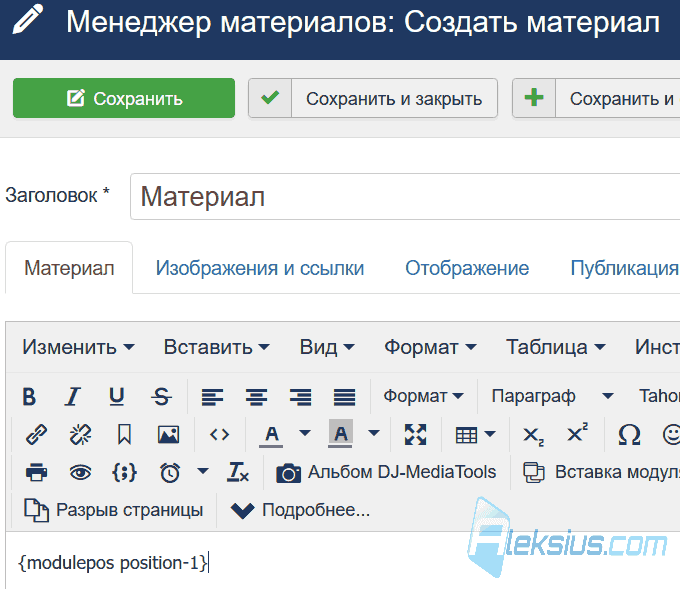
Task: Open the Формат menu in the menubar
Action: pos(430,347)
